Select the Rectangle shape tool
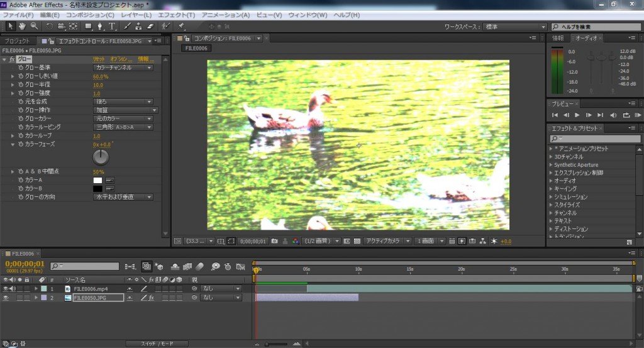The width and height of the screenshot is (644, 348). 88,26
